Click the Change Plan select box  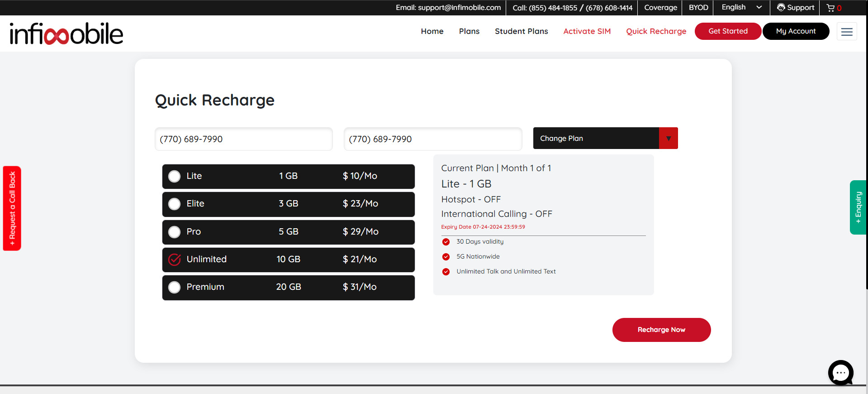tap(605, 138)
